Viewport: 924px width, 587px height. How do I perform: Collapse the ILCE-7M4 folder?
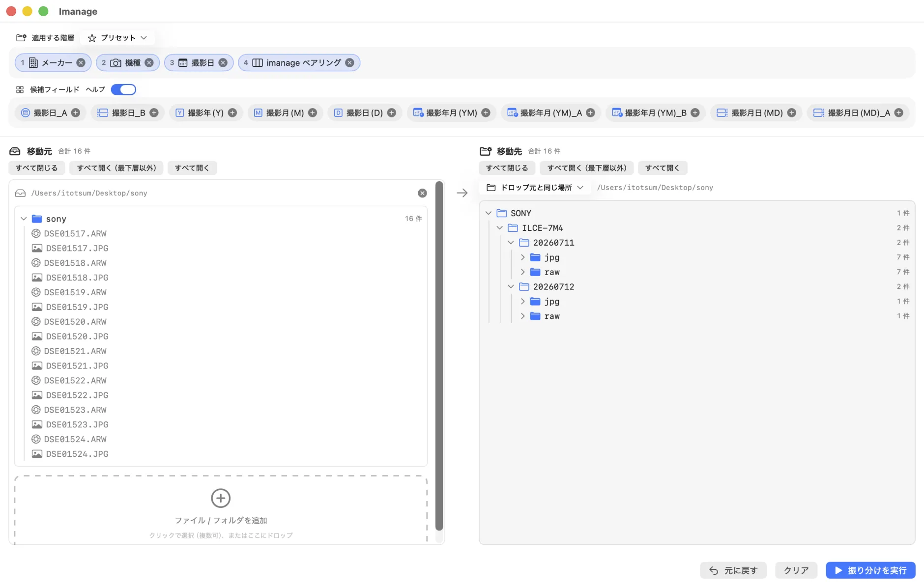[500, 228]
